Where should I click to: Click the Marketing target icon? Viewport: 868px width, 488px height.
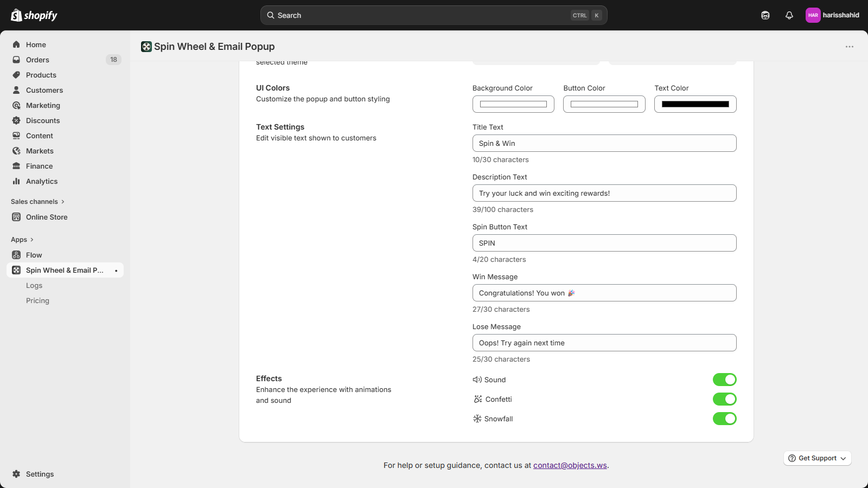tap(16, 105)
